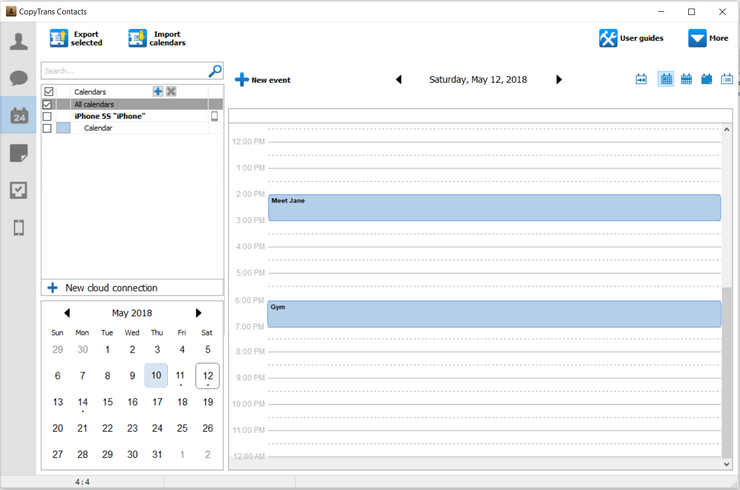
Task: Click the device phone icon in sidebar
Action: (18, 228)
